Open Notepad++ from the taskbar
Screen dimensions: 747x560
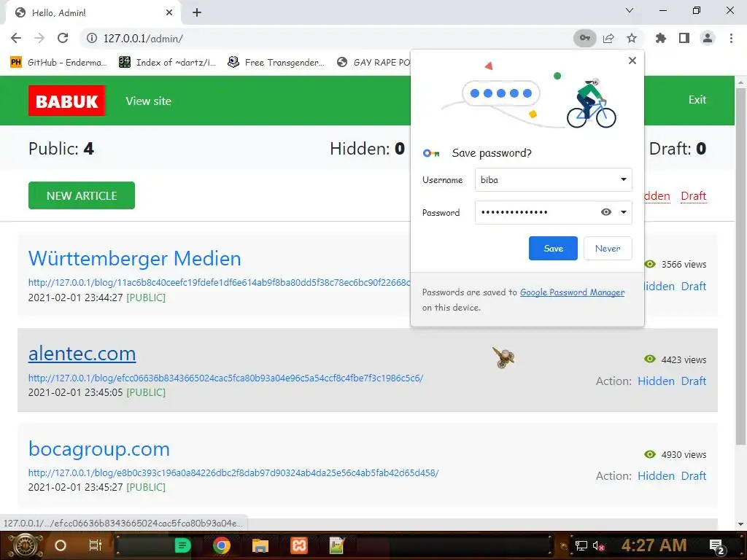pos(337,545)
